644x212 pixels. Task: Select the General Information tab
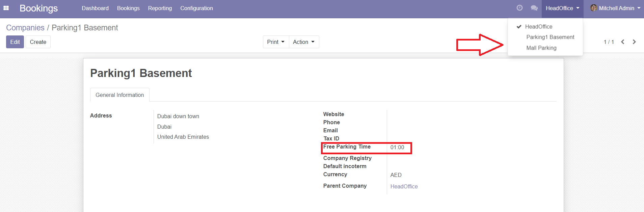coord(119,95)
